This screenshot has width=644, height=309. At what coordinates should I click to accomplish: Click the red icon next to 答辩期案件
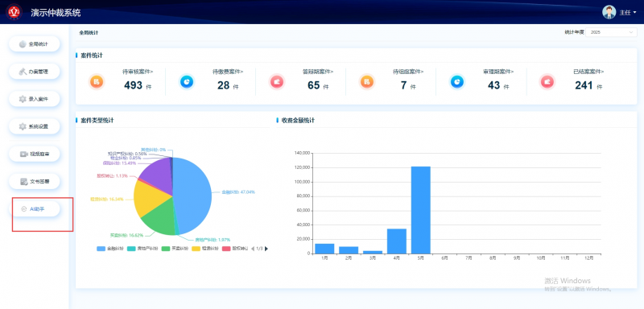(x=277, y=82)
